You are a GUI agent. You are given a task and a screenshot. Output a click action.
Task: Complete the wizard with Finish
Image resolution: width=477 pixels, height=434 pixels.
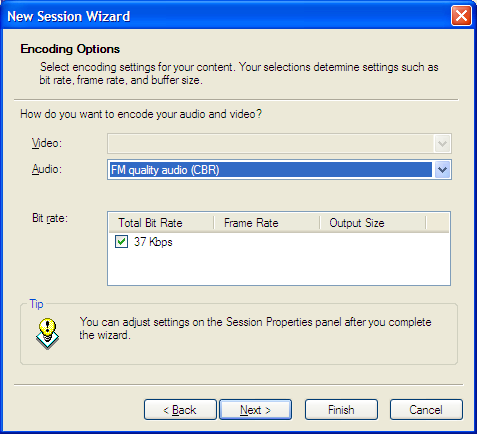(341, 410)
